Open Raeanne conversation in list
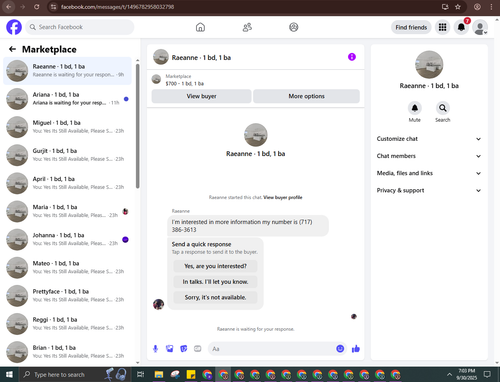Screen dimensions: 500x382 (67, 71)
